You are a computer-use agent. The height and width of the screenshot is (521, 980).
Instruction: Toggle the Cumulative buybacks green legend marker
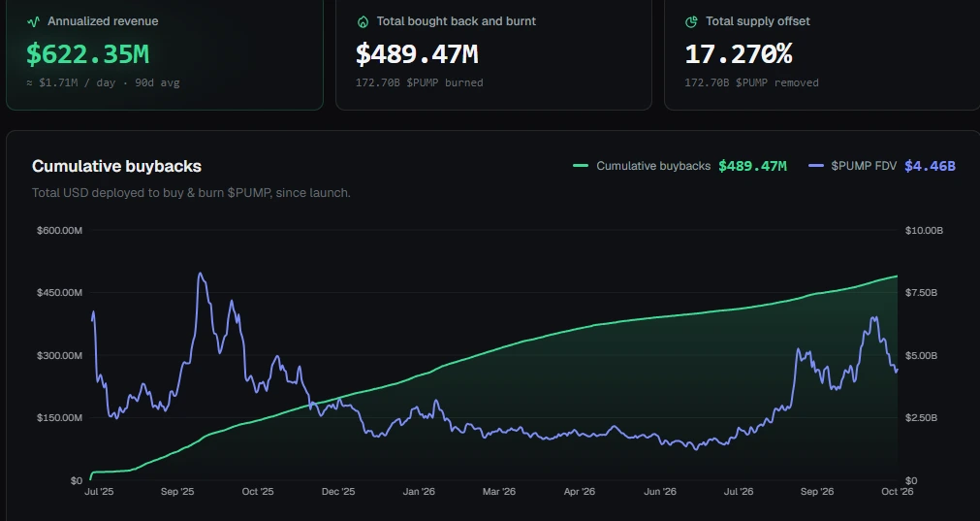coord(581,166)
